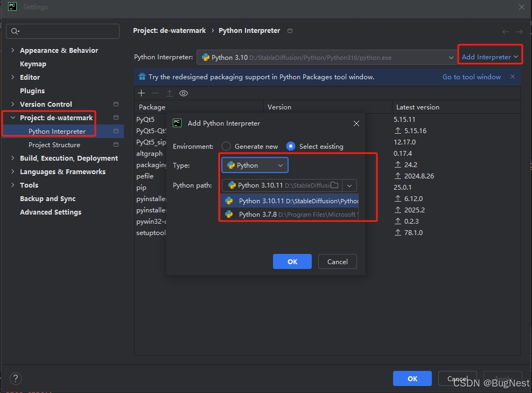Select the Generate new radio button
This screenshot has height=393, width=532.
tap(226, 147)
